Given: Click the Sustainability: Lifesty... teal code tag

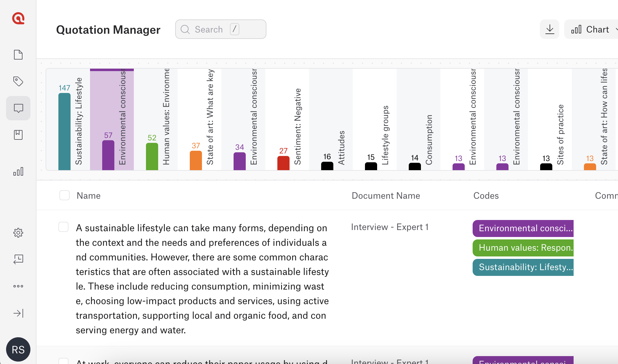Looking at the screenshot, I should pyautogui.click(x=523, y=267).
